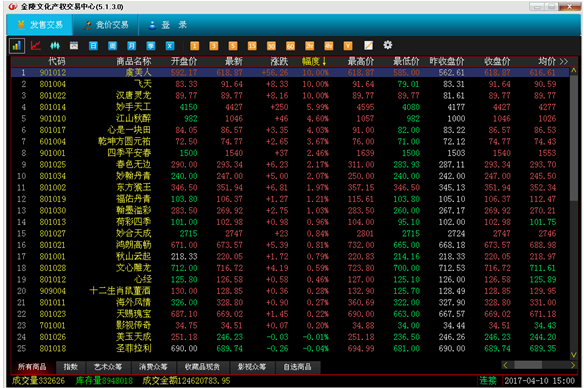Expand more columns via the >> arrows

pyautogui.click(x=564, y=61)
